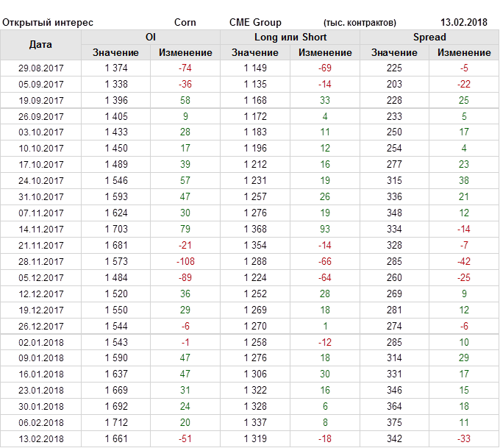Click Long or Short value 1 368
This screenshot has height=448, width=500.
(x=255, y=229)
